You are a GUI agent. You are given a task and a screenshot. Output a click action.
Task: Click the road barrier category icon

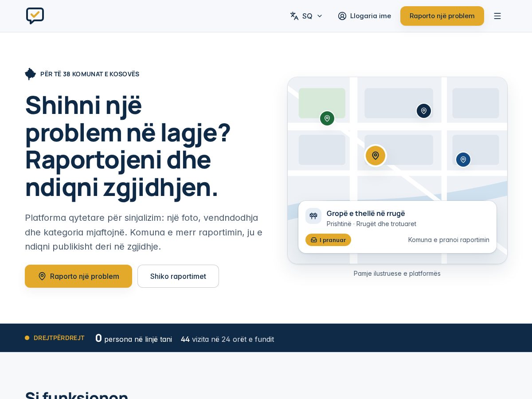coord(313,216)
